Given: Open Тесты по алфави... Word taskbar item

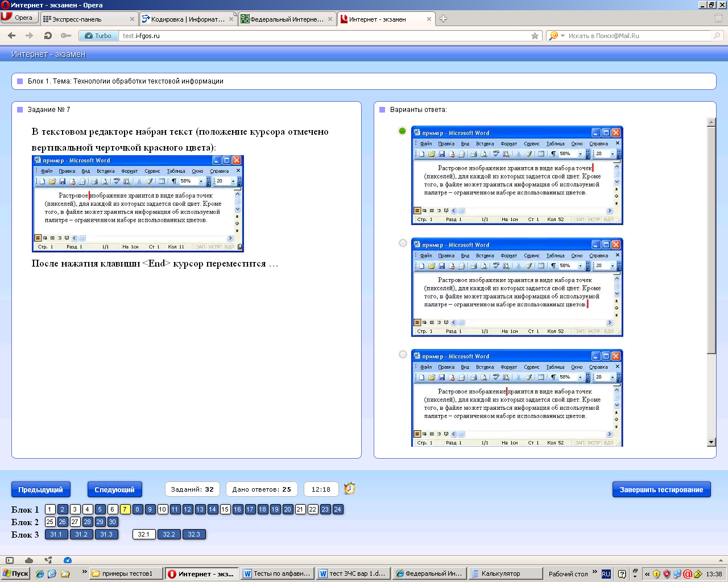Looking at the screenshot, I should (x=277, y=573).
